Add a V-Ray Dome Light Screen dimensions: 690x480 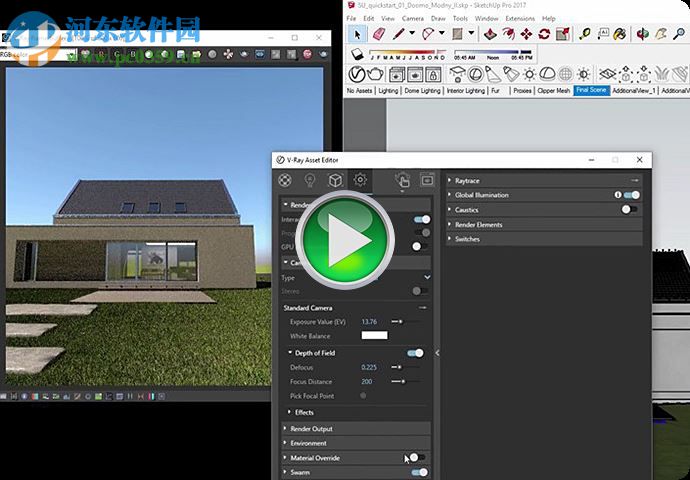click(547, 74)
